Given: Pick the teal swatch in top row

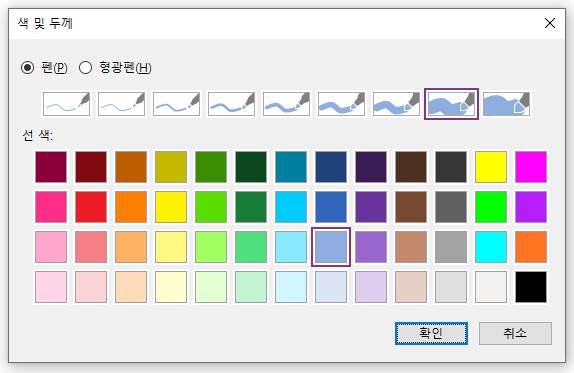Looking at the screenshot, I should click(291, 167).
